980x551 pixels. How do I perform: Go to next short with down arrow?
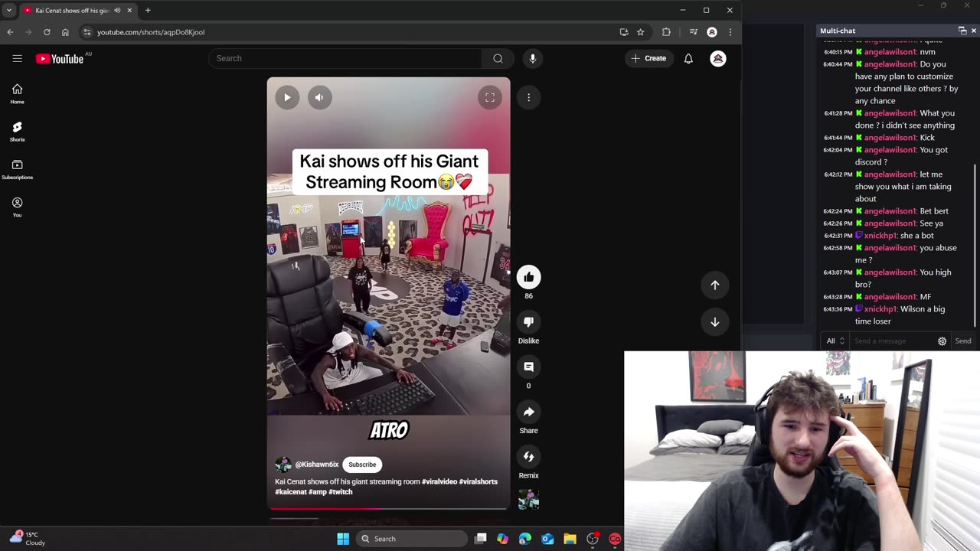click(715, 322)
